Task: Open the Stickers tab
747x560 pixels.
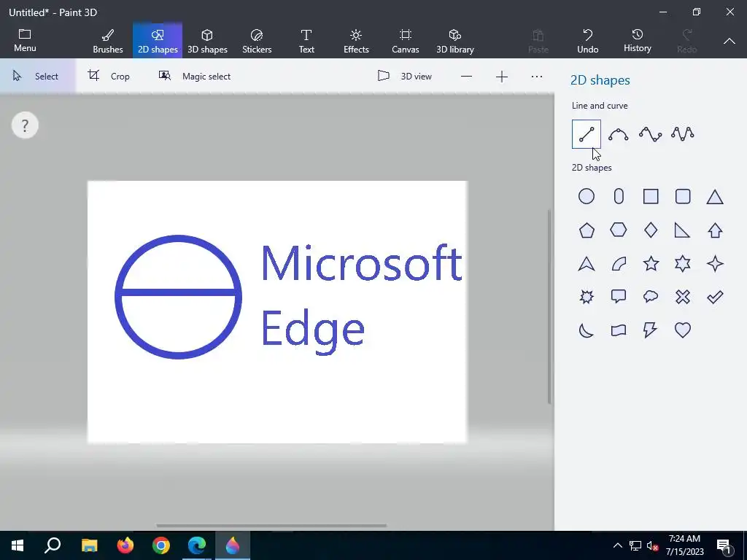Action: click(257, 41)
